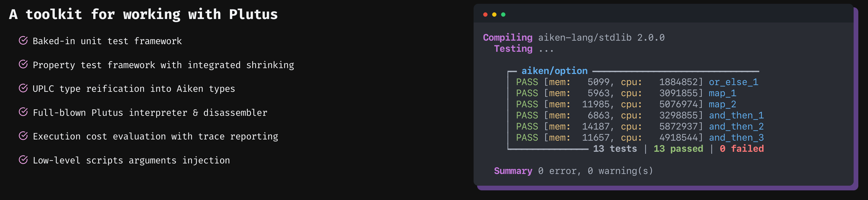This screenshot has height=200, width=868.
Task: Click the "13 passed" result text
Action: pos(678,149)
